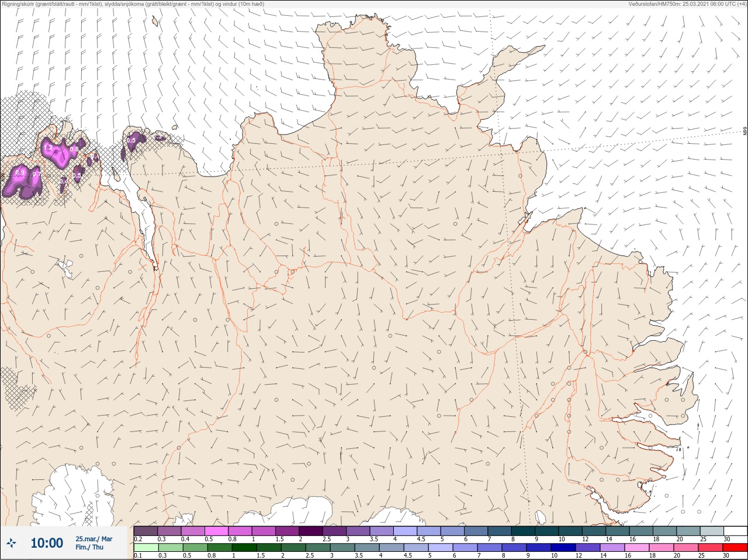Click the 0.8 precipitation value on the map
The image size is (748, 560).
tap(74, 149)
